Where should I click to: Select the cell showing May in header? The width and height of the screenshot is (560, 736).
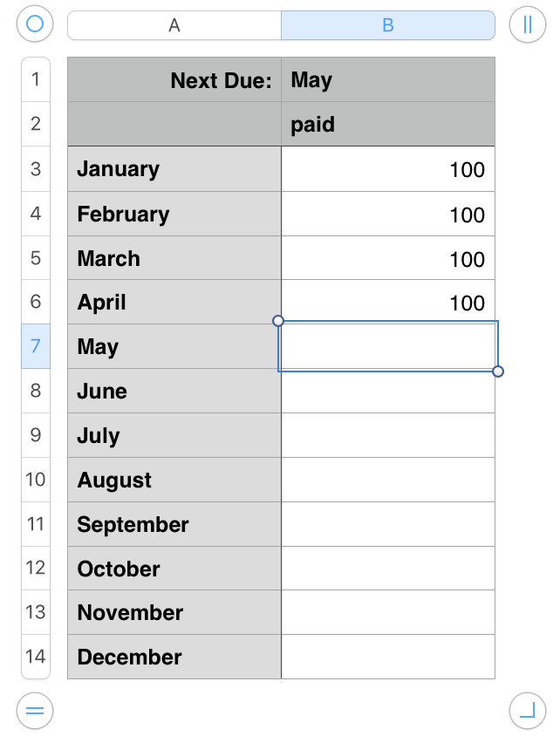(x=388, y=80)
